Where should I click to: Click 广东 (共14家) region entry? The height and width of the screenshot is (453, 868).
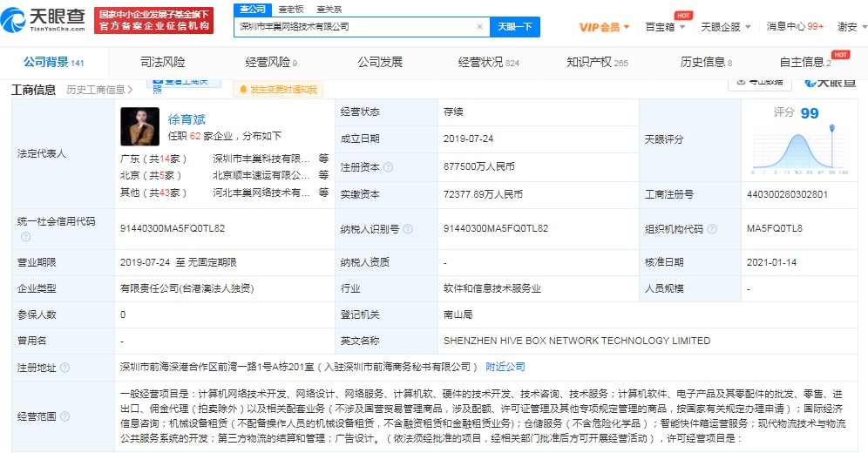[x=153, y=159]
